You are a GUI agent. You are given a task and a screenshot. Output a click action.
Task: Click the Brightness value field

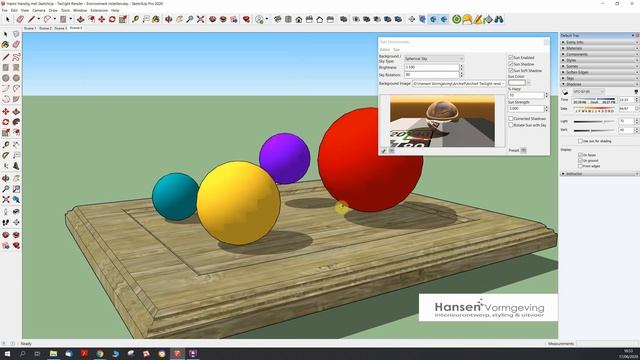click(x=431, y=67)
